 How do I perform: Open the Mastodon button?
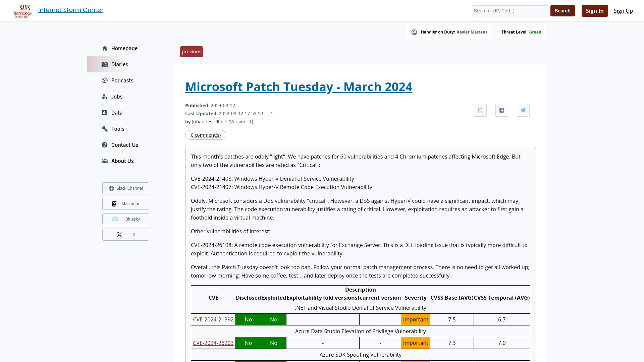point(126,204)
